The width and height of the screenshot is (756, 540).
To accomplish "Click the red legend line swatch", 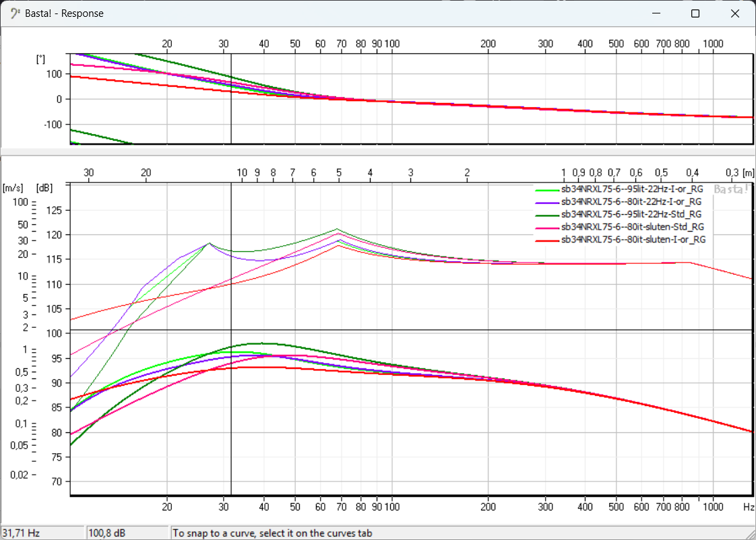I will pyautogui.click(x=546, y=239).
